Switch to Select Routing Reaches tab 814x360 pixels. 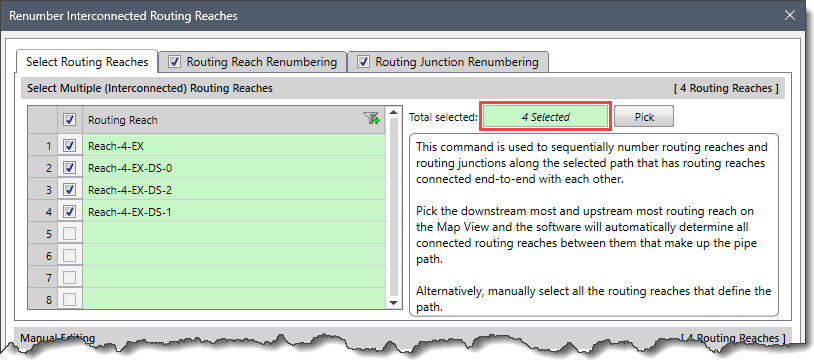87,62
